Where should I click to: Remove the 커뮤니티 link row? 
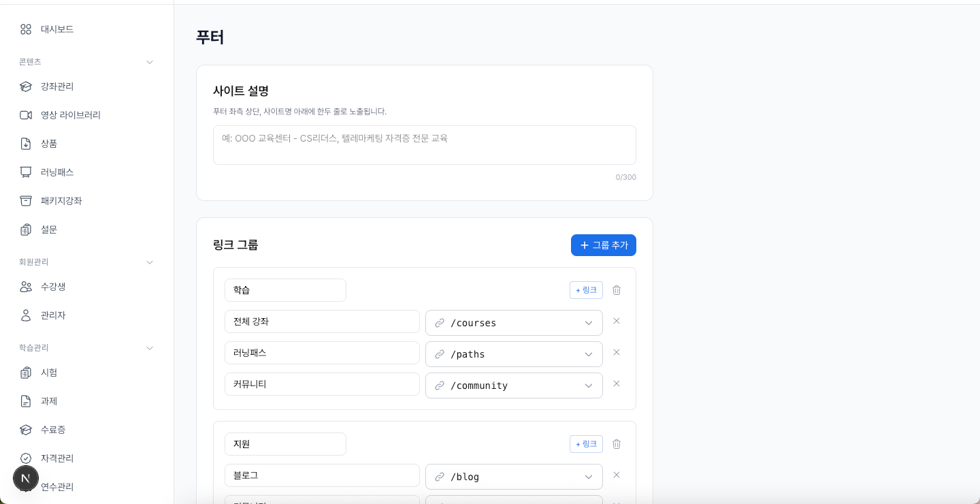(617, 383)
